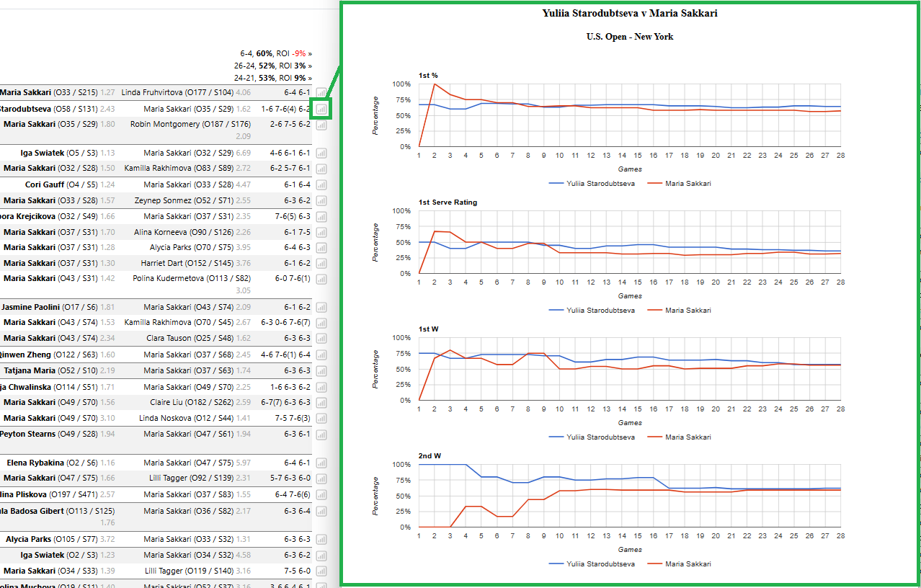This screenshot has width=921, height=588.
Task: Click 'Claire Liu (O182 / S262)' player name
Action: (x=191, y=402)
